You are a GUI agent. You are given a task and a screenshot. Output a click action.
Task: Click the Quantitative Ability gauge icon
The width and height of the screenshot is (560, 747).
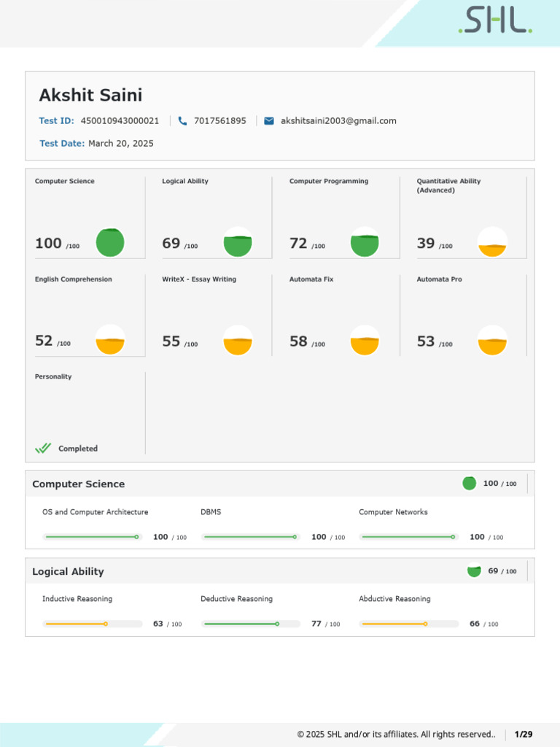click(x=492, y=242)
